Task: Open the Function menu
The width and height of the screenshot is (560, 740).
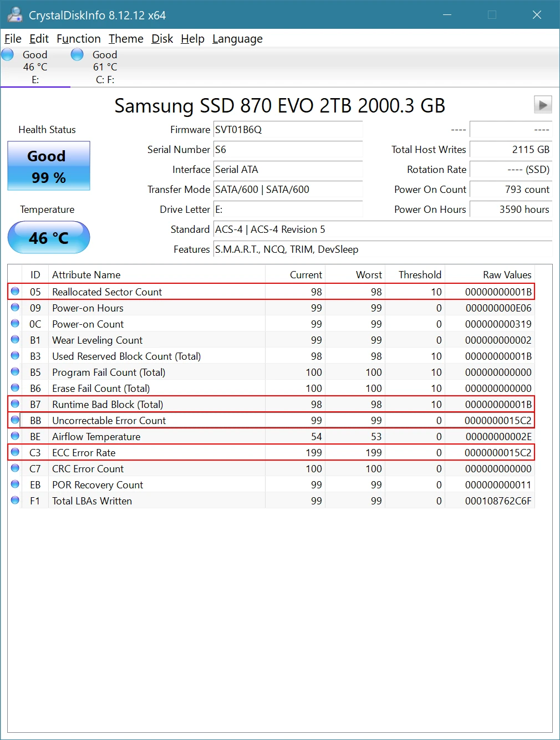Action: pyautogui.click(x=78, y=39)
